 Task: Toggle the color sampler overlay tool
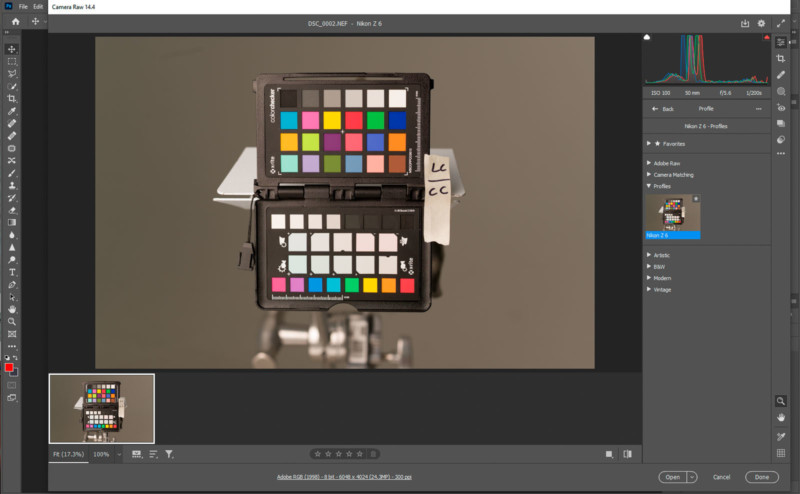click(781, 436)
